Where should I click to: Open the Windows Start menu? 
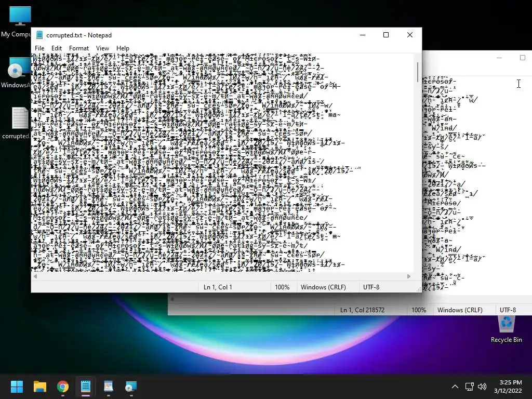tap(17, 387)
